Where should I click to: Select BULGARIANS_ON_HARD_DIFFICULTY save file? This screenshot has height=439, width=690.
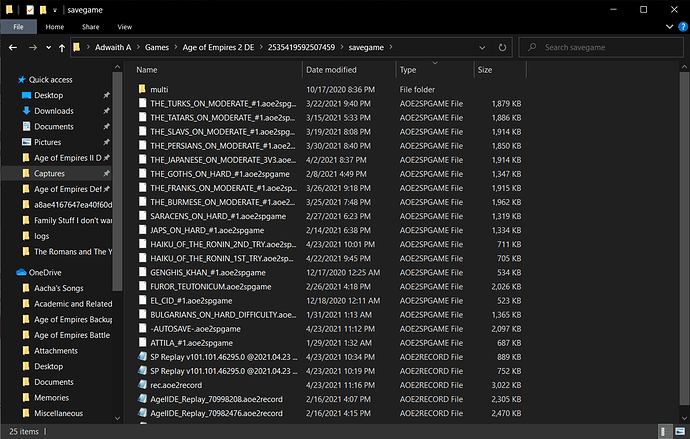[223, 315]
